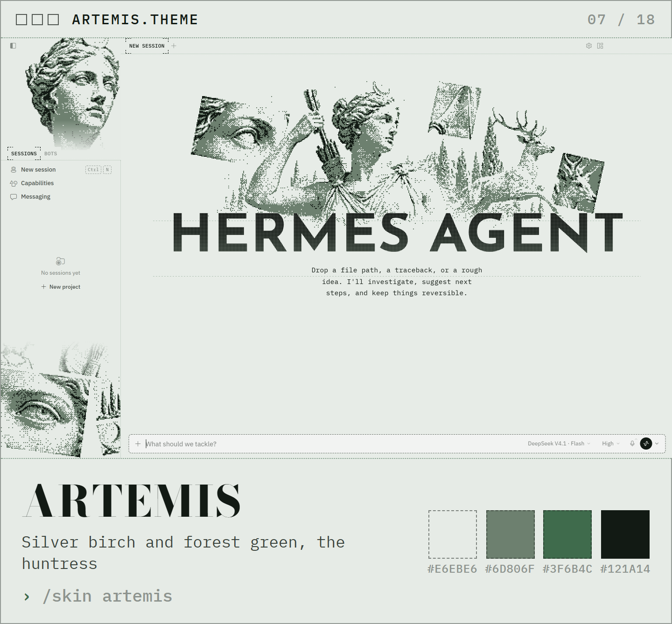Open the High effort level dropdown
The width and height of the screenshot is (672, 624).
[611, 444]
